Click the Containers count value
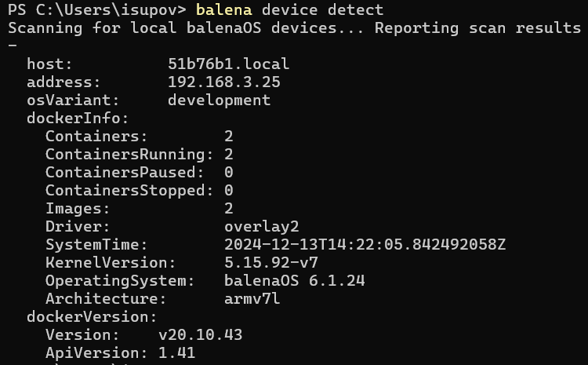Viewport: 588px width, 365px height. pos(229,136)
